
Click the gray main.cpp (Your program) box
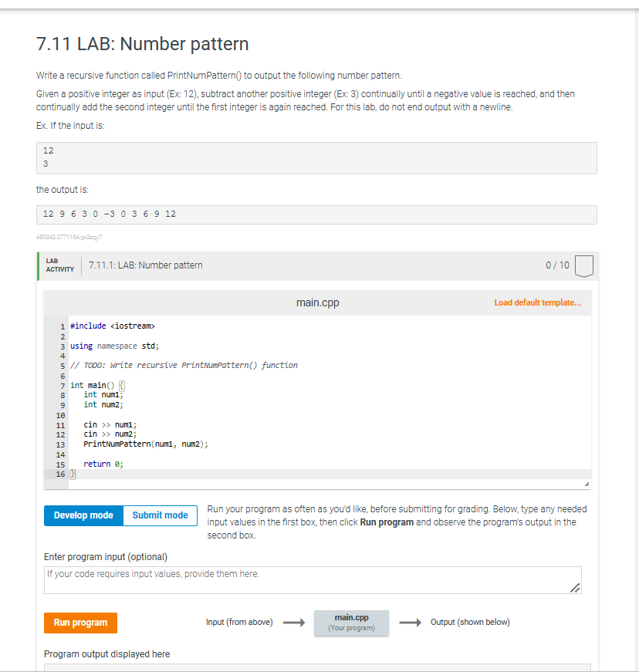tap(351, 623)
